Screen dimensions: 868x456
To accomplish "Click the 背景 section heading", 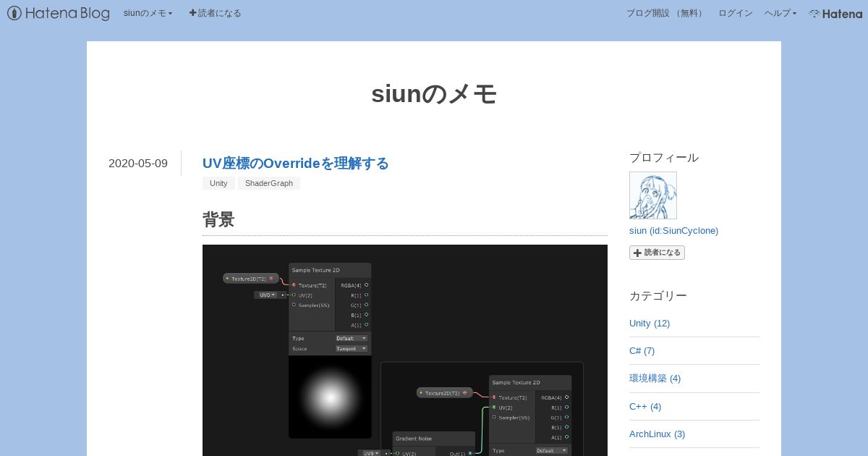I will point(218,220).
